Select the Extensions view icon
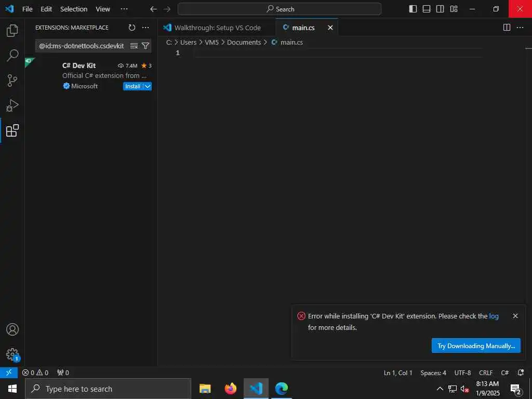 tap(12, 130)
